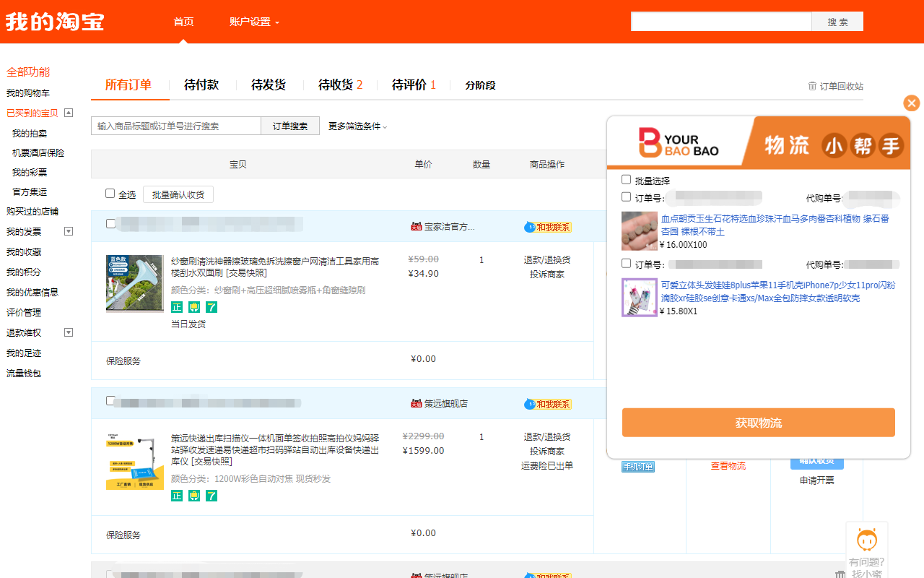Open 评价管理 in the sidebar
The image size is (924, 578).
[24, 313]
